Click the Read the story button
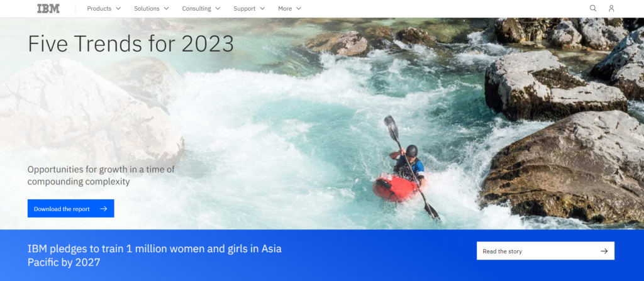Image resolution: width=644 pixels, height=281 pixels. tap(545, 251)
